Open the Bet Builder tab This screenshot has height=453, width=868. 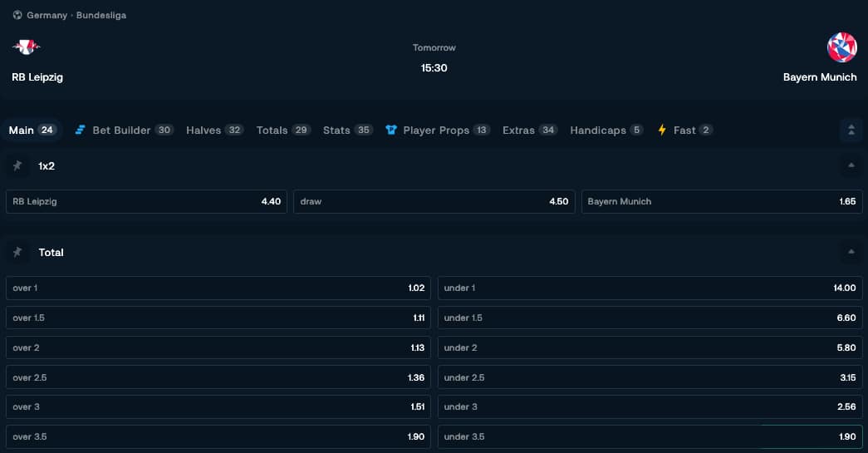point(125,130)
